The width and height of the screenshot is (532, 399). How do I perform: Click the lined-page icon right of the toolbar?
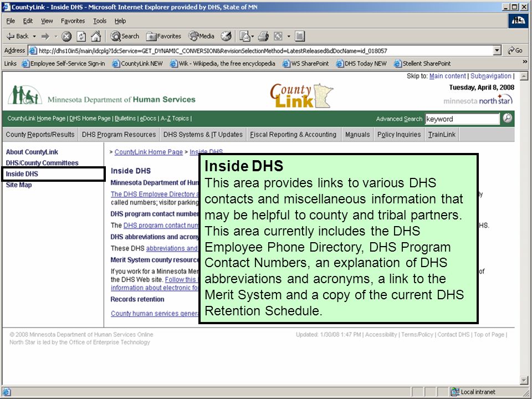pyautogui.click(x=300, y=37)
